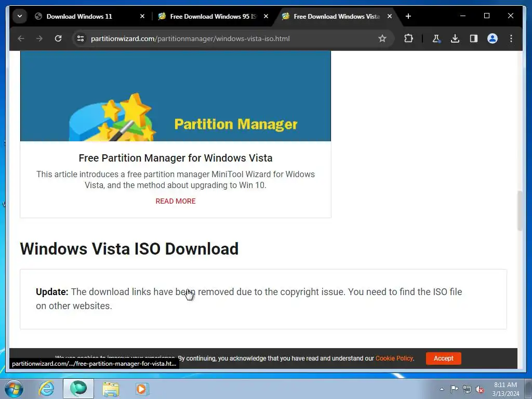Image resolution: width=532 pixels, height=399 pixels.
Task: Open the Cookie Policy link
Action: 394,358
